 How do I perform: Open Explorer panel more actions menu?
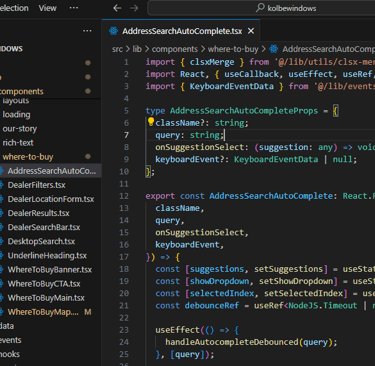click(x=87, y=31)
